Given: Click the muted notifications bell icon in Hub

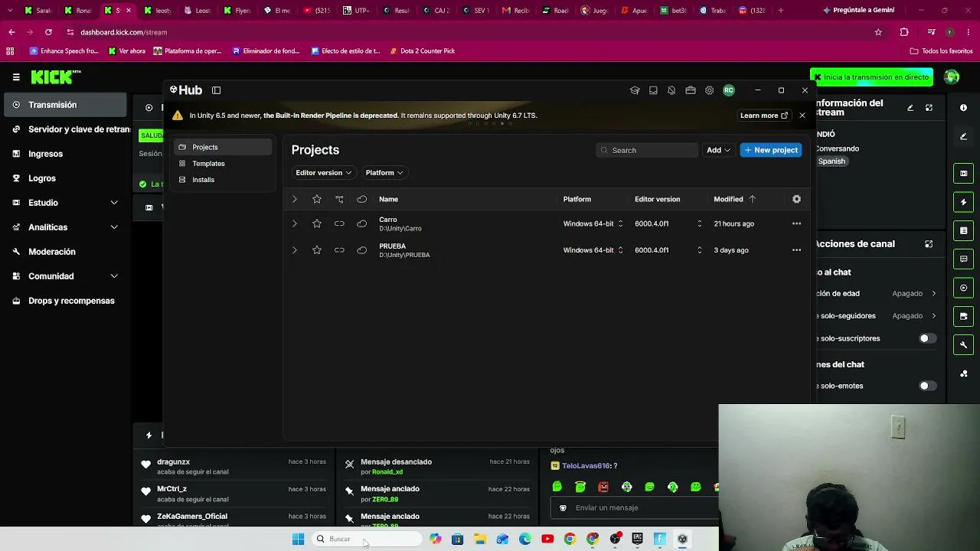Looking at the screenshot, I should tap(671, 90).
